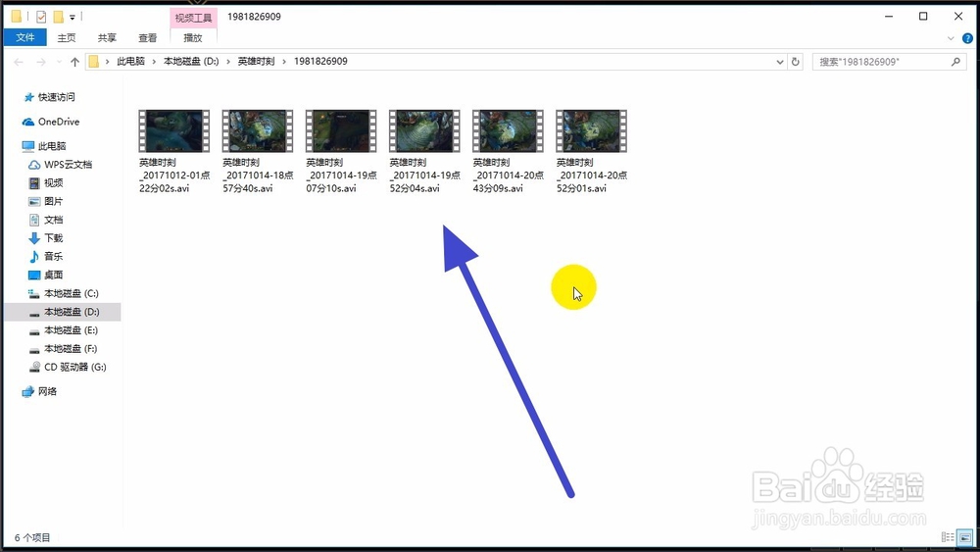Select video thumbnail 20171014-19点07分10s.avi
The height and width of the screenshot is (552, 980).
(341, 131)
